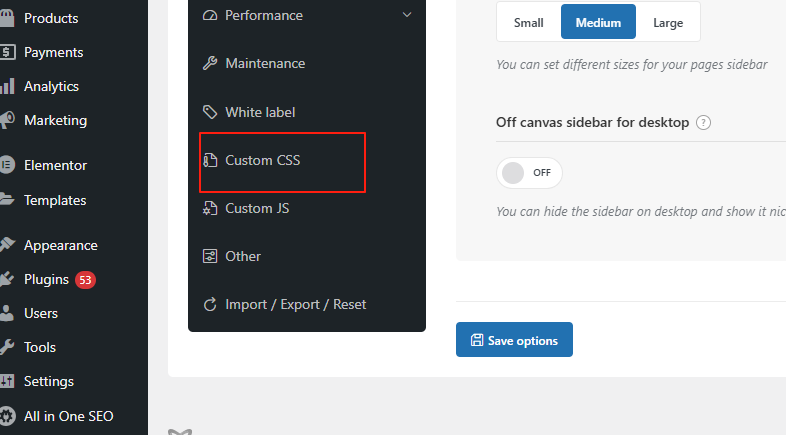The image size is (786, 435).
Task: Go to the Elementor menu item
Action: pos(55,165)
